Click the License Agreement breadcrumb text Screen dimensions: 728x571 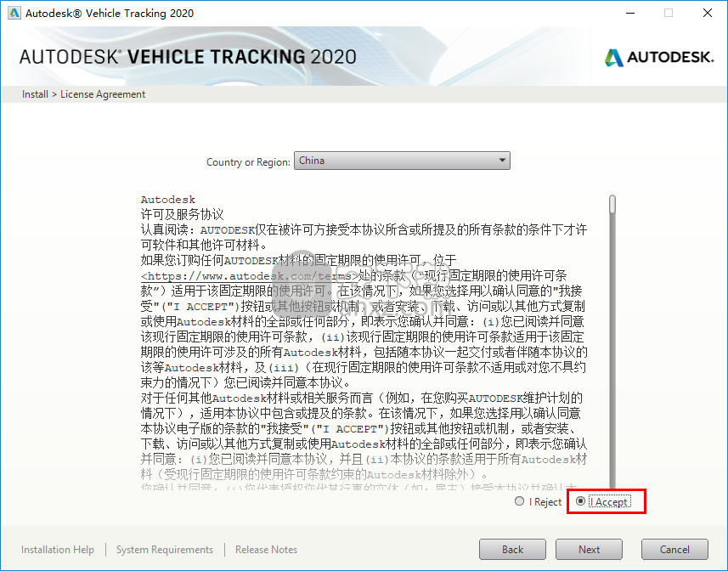[x=103, y=94]
